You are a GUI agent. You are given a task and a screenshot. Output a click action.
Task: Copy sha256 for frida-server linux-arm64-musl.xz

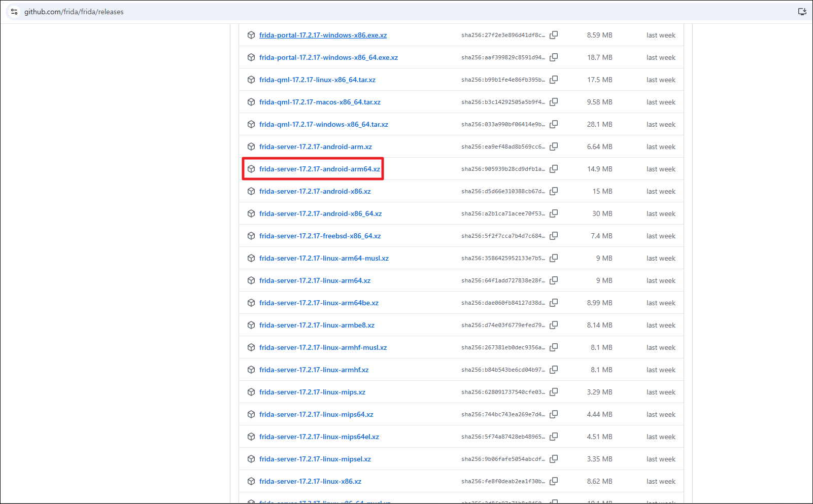(x=554, y=258)
